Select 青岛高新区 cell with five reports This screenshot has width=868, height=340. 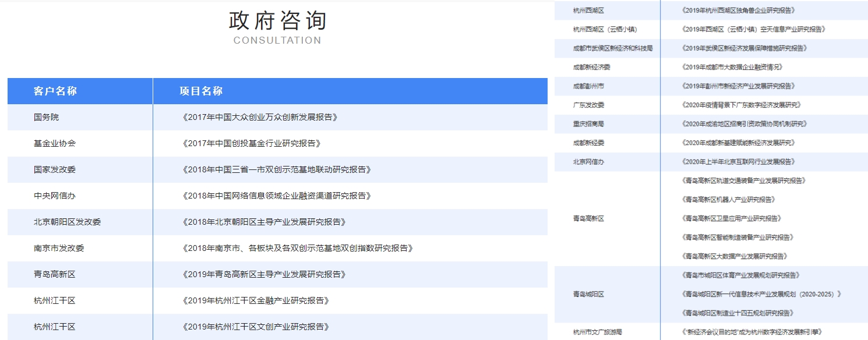(x=588, y=218)
